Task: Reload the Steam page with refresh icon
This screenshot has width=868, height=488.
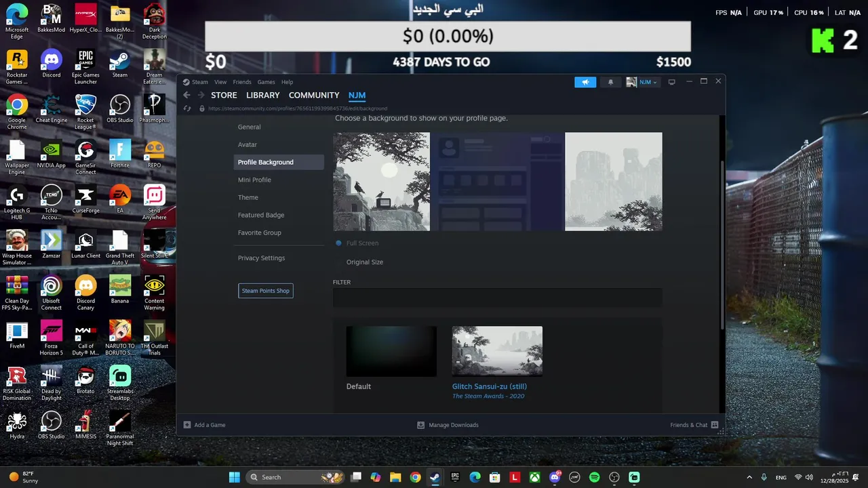Action: 187,108
